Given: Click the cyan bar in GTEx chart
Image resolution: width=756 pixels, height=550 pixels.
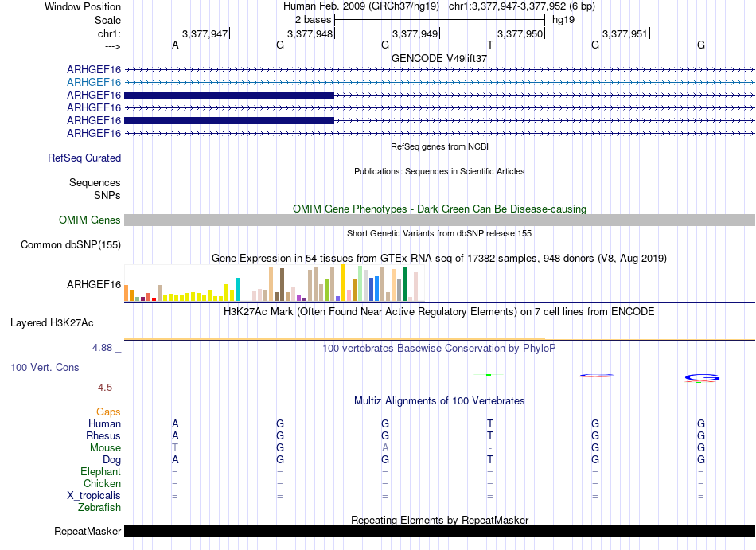Looking at the screenshot, I should coord(237,289).
